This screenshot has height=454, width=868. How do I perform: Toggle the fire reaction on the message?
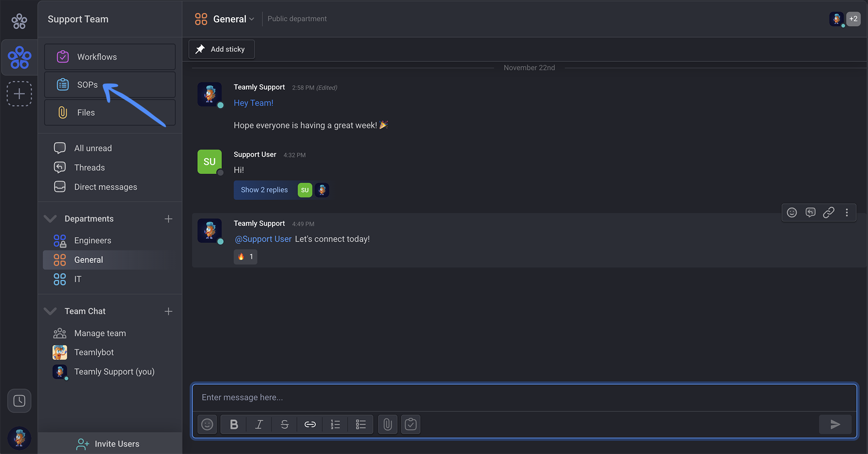point(246,257)
